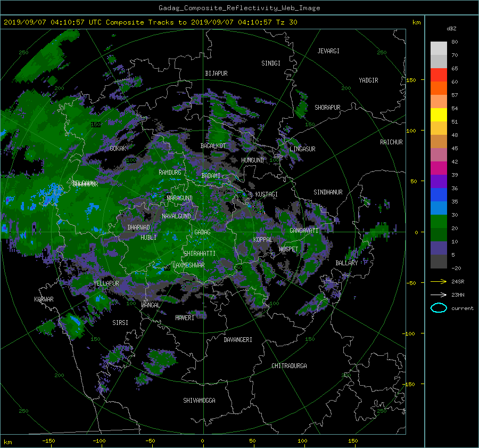Image resolution: width=479 pixels, height=448 pixels.
Task: Click the dBZ legend heading
Action: tap(451, 29)
